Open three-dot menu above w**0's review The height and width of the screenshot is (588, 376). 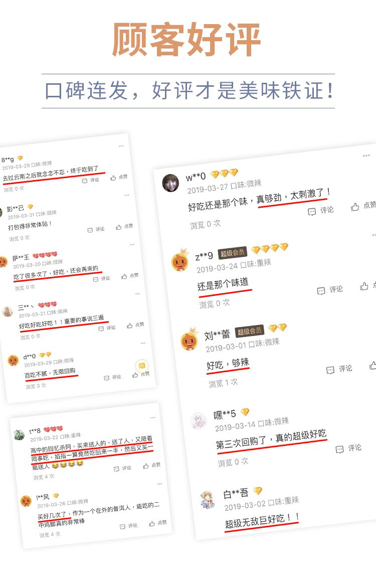point(366,155)
